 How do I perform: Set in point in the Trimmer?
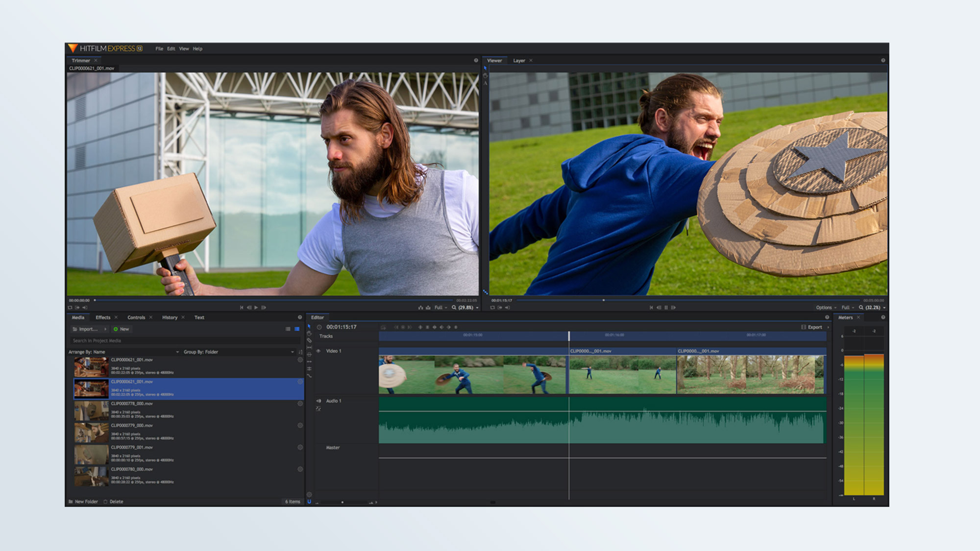[77, 308]
